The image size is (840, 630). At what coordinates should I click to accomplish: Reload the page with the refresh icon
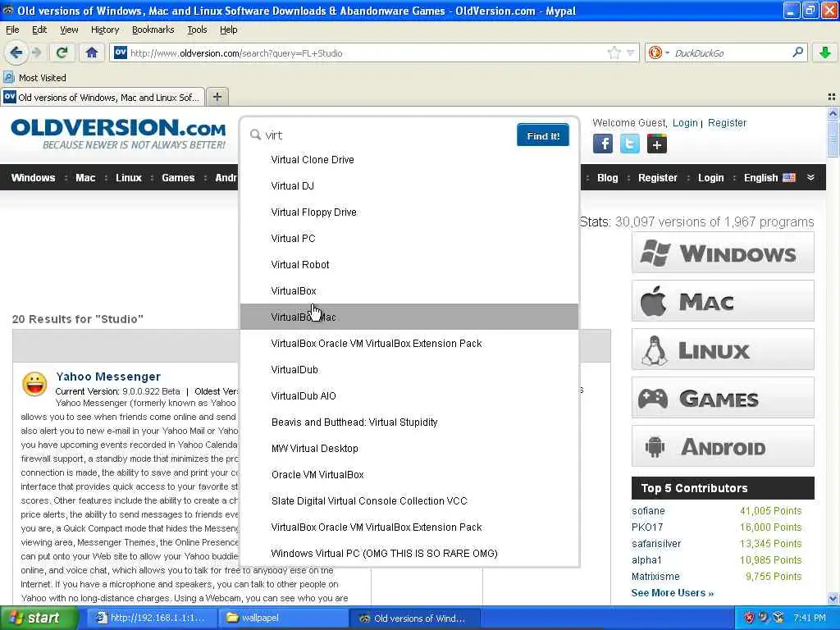62,52
